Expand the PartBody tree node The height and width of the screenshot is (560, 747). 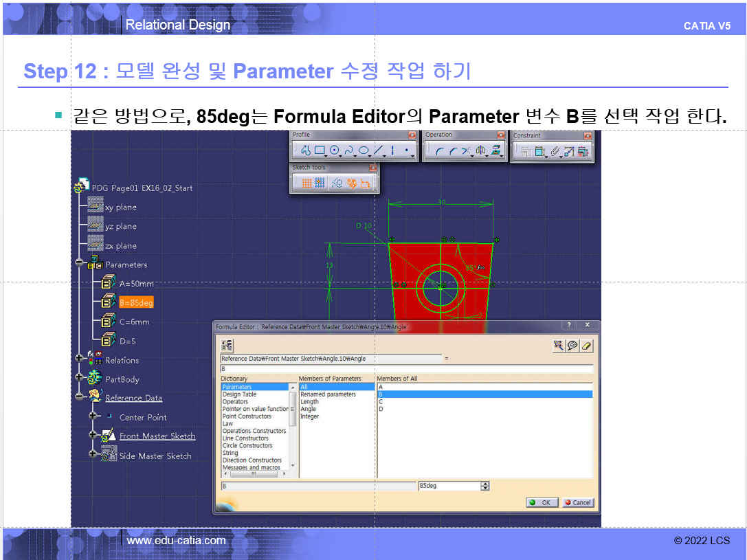pos(80,378)
